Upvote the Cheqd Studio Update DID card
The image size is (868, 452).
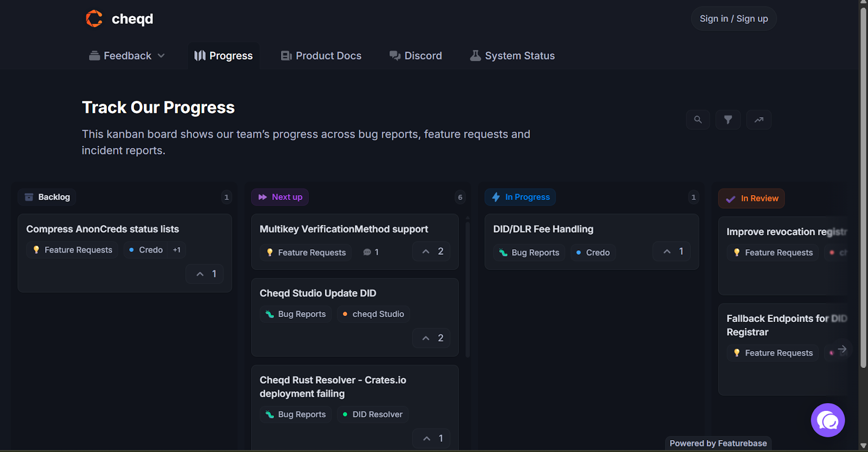432,338
